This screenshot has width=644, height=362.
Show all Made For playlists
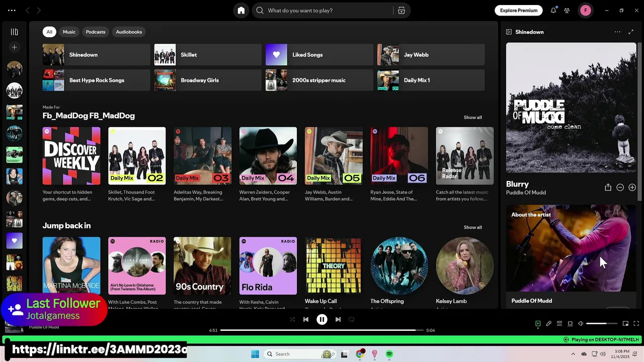pyautogui.click(x=472, y=117)
